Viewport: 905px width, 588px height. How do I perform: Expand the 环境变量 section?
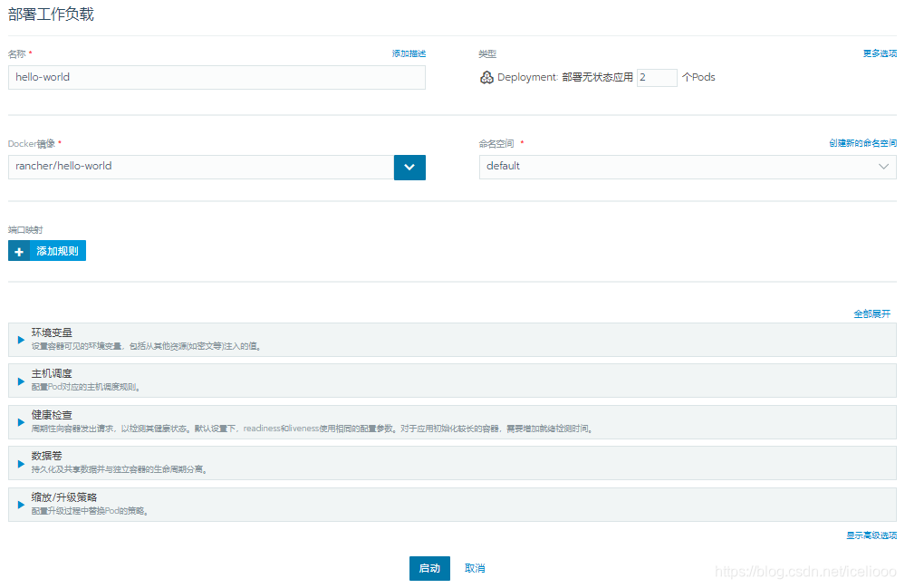click(453, 339)
